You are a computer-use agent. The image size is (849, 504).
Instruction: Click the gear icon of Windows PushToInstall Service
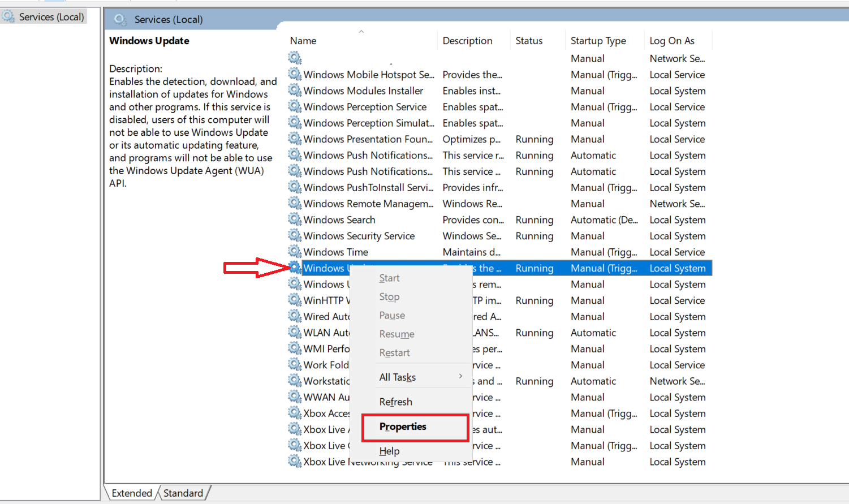(295, 187)
